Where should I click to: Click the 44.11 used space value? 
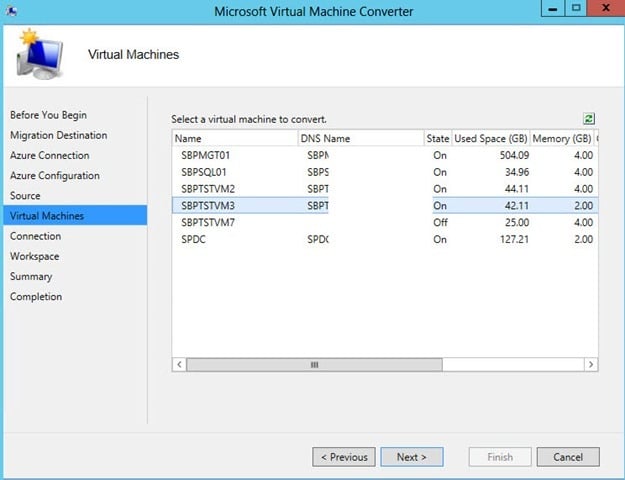coord(517,189)
